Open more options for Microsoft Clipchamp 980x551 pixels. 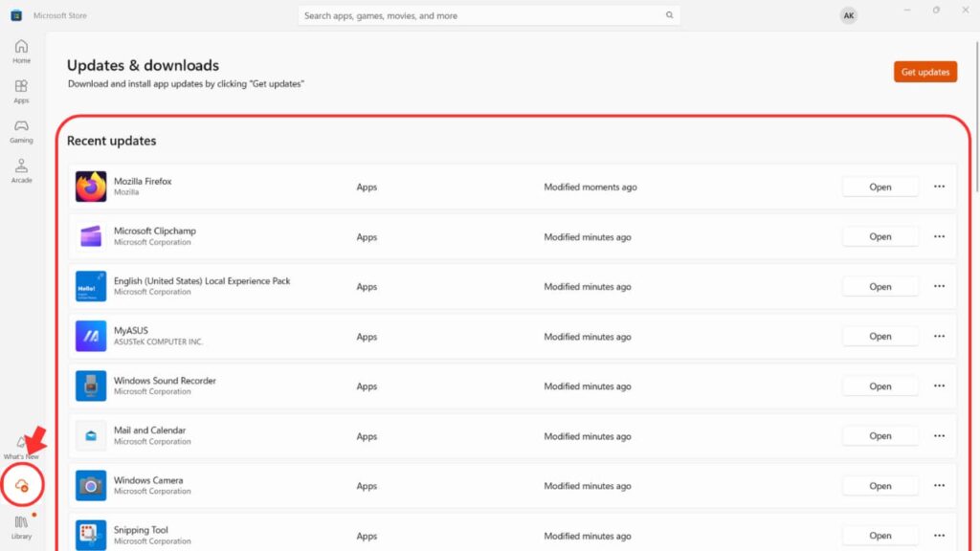(939, 237)
